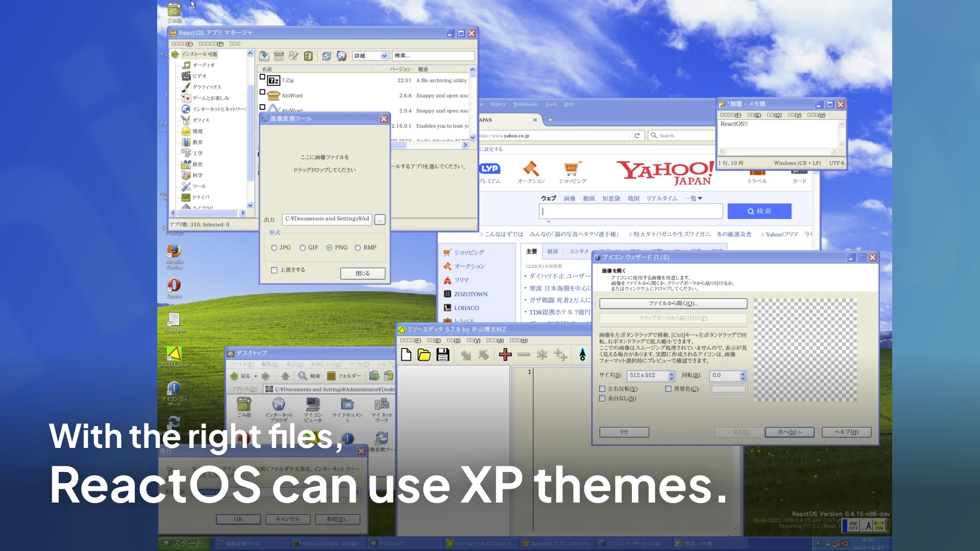Click the ファイルから開く button
980x551 pixels.
pyautogui.click(x=673, y=304)
